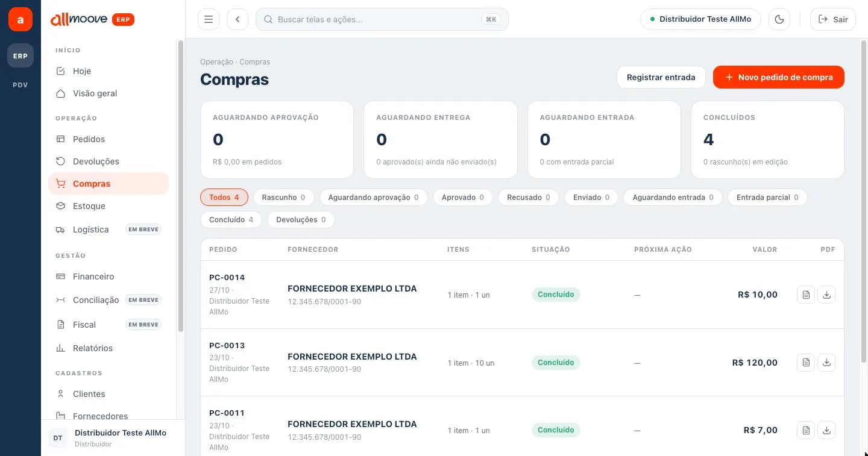Create a Novo pedido de compra

[779, 77]
